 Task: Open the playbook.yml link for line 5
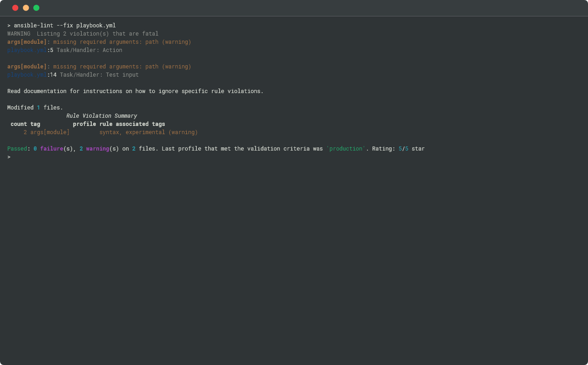point(27,50)
